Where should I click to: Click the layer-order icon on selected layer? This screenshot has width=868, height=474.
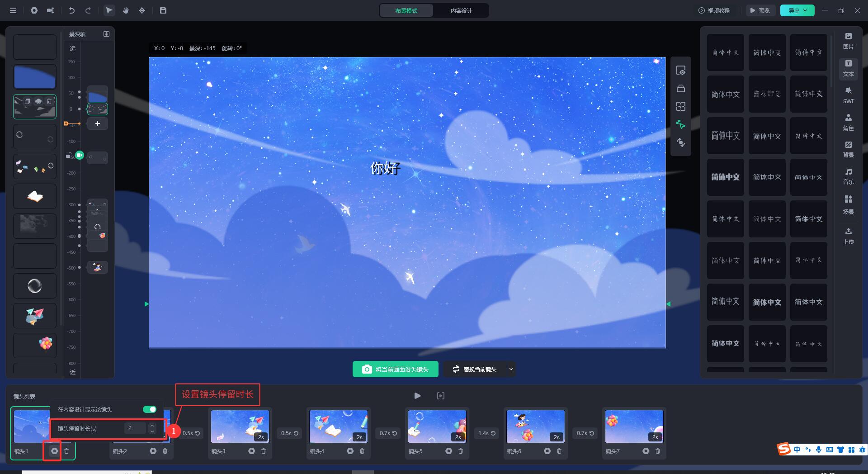coord(38,101)
